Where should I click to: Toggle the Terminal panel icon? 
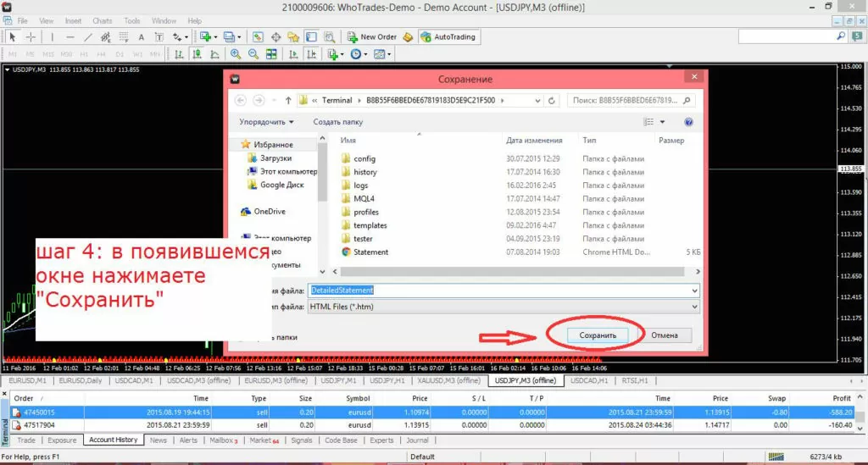coord(311,37)
